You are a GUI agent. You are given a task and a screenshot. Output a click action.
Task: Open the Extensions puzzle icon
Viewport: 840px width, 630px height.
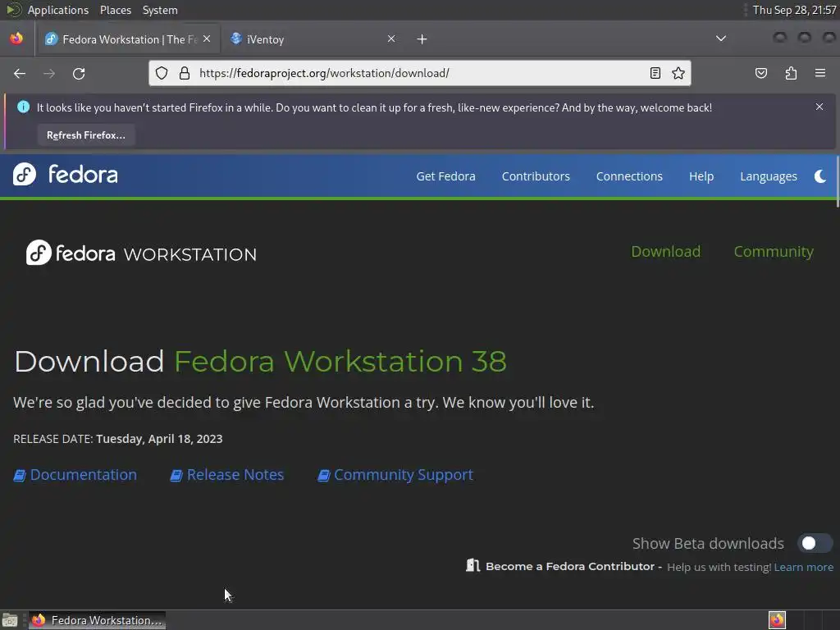coord(791,73)
